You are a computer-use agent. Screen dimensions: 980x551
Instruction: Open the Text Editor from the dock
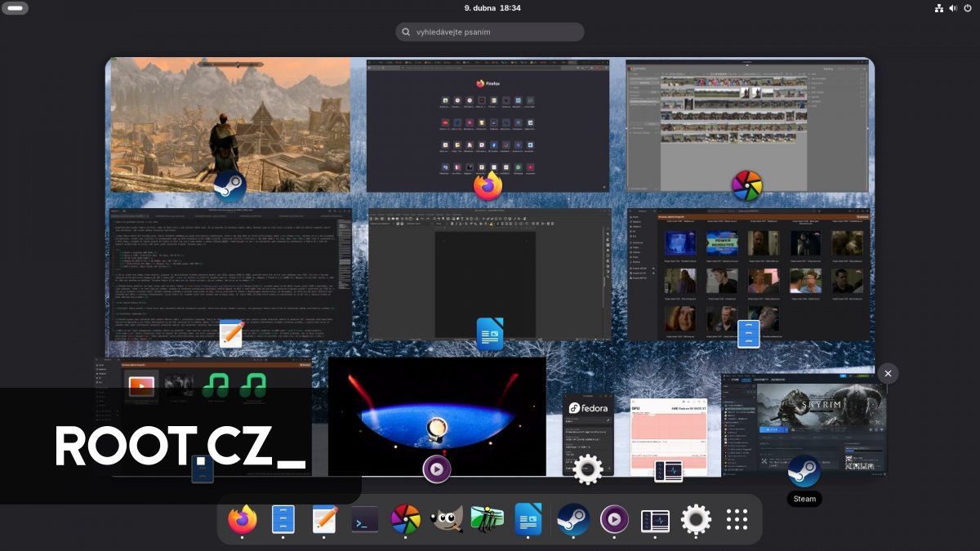pyautogui.click(x=323, y=519)
